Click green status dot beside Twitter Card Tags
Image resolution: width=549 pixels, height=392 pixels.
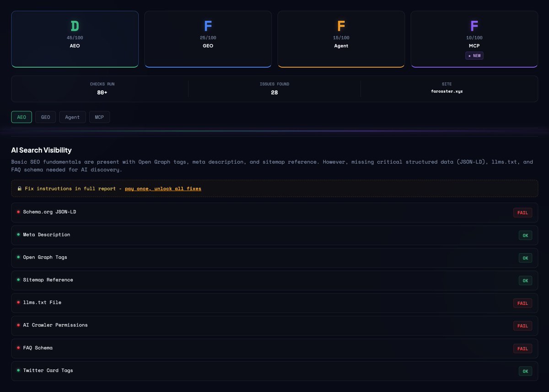(x=18, y=370)
